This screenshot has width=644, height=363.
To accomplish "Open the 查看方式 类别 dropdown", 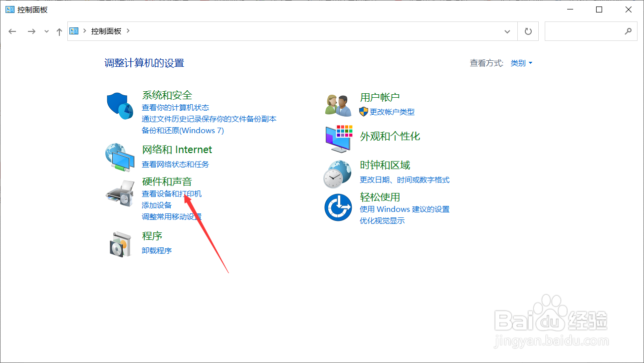I will (521, 63).
